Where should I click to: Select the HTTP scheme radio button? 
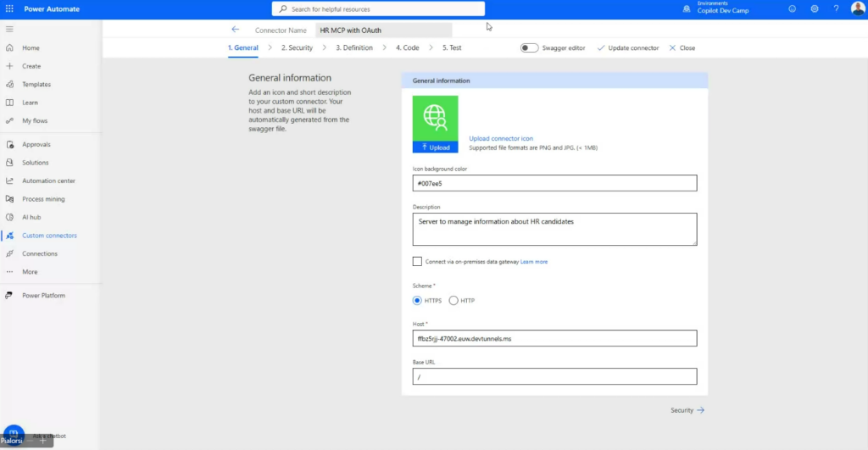point(453,301)
